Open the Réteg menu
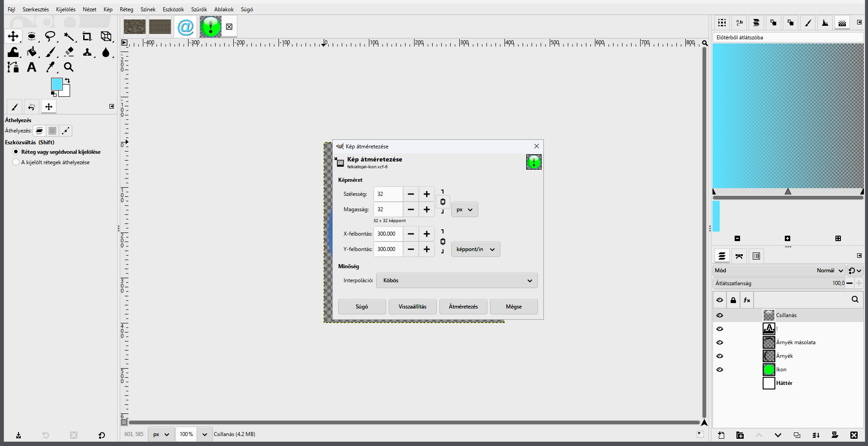This screenshot has width=868, height=446. click(127, 9)
